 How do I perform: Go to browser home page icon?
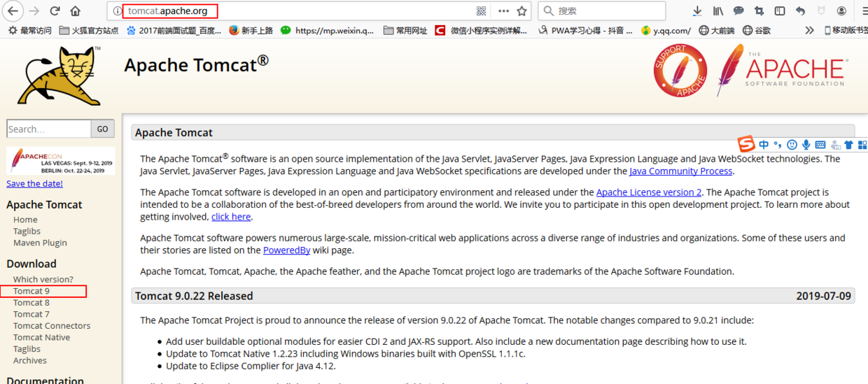(76, 11)
